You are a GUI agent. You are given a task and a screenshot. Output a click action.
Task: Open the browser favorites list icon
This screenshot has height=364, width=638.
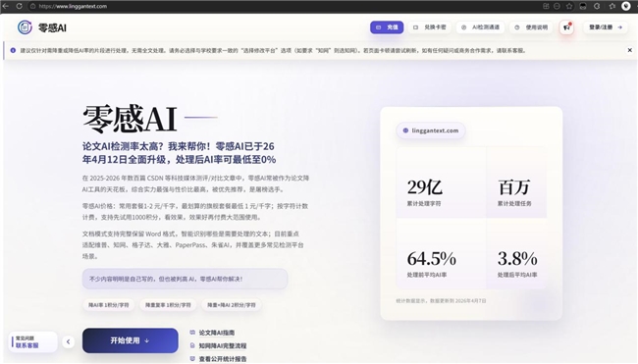coord(611,6)
